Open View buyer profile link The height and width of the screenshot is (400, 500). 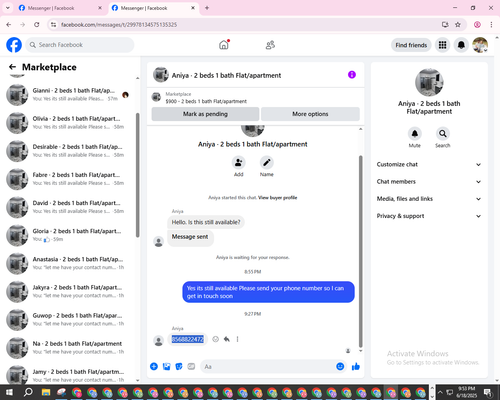click(277, 198)
